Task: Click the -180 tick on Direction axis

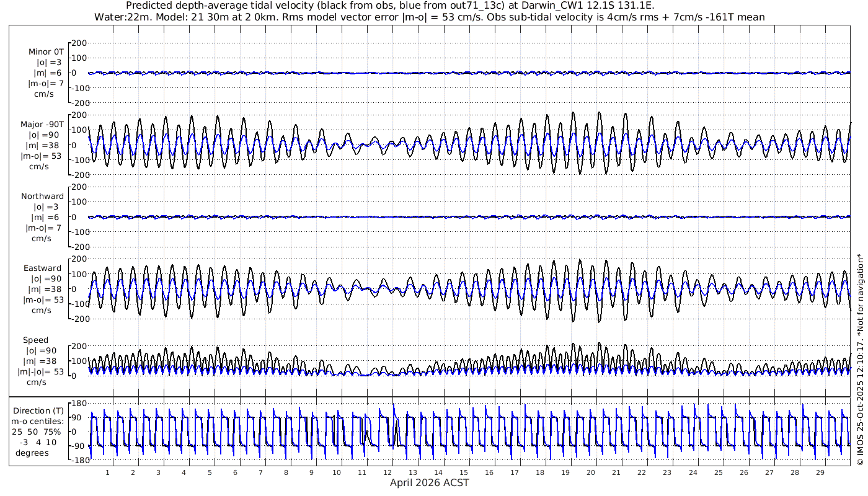Action: click(76, 461)
